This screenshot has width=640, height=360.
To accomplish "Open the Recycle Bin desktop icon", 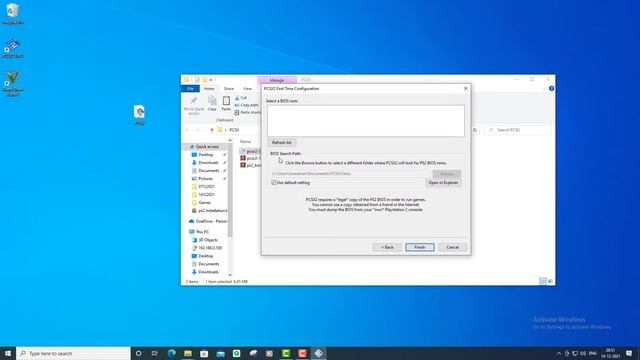I will point(13,14).
